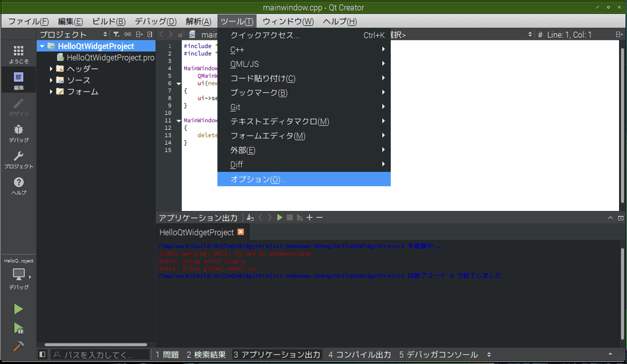
Task: Open the プロジェクト mode with the wrench icon
Action: tap(18, 160)
